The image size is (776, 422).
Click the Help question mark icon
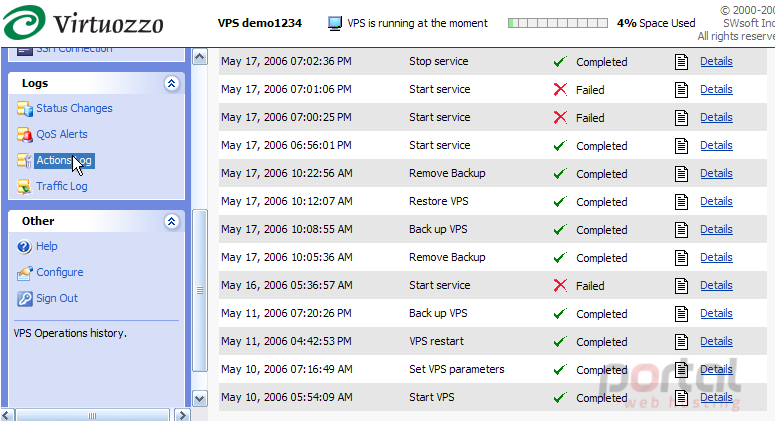point(24,246)
